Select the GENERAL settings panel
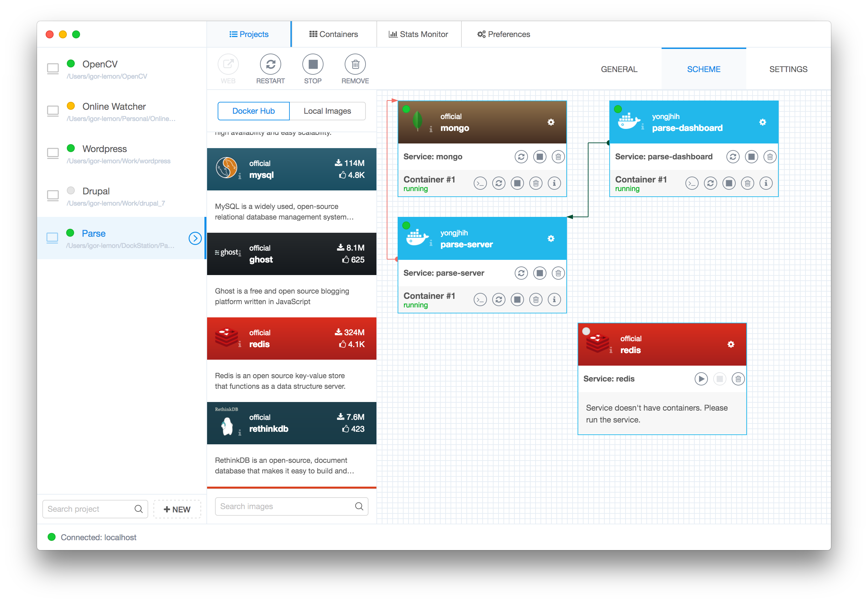The height and width of the screenshot is (603, 868). [619, 68]
